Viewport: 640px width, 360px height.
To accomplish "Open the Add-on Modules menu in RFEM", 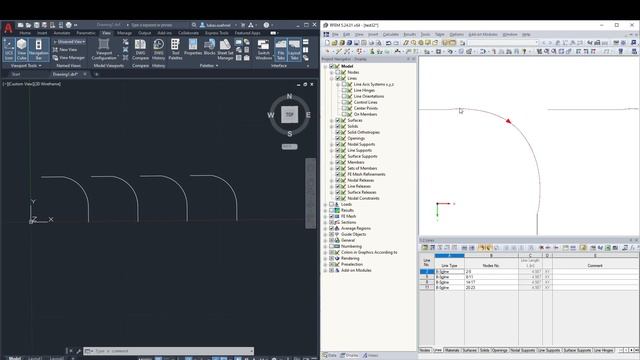I will (x=482, y=34).
